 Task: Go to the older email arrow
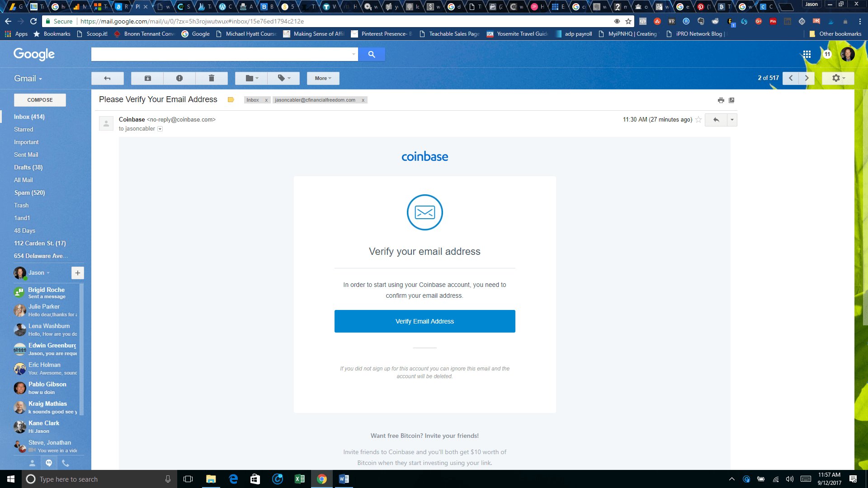coord(807,78)
